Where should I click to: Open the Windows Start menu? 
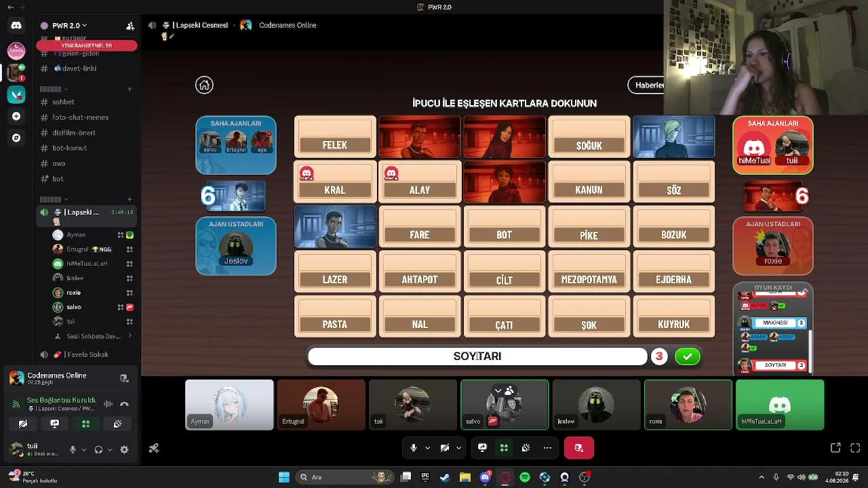tap(284, 477)
